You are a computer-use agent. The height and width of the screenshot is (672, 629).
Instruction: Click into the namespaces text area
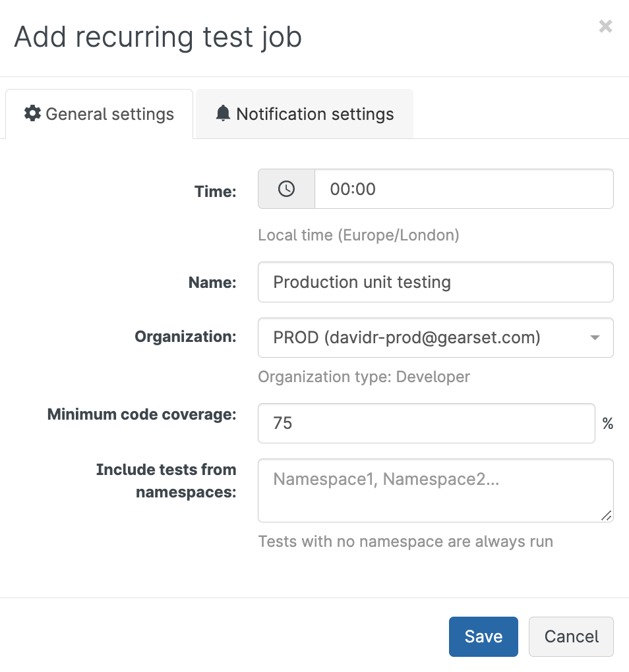pyautogui.click(x=435, y=490)
